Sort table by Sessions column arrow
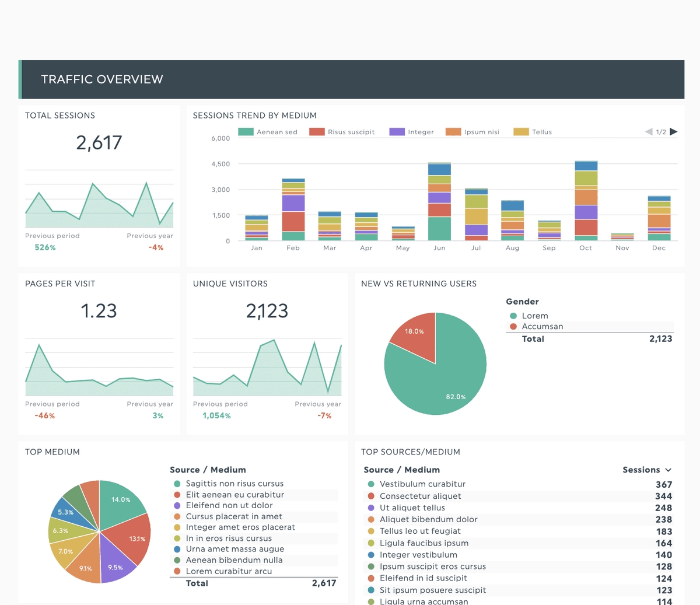Image resolution: width=700 pixels, height=605 pixels. (x=668, y=470)
